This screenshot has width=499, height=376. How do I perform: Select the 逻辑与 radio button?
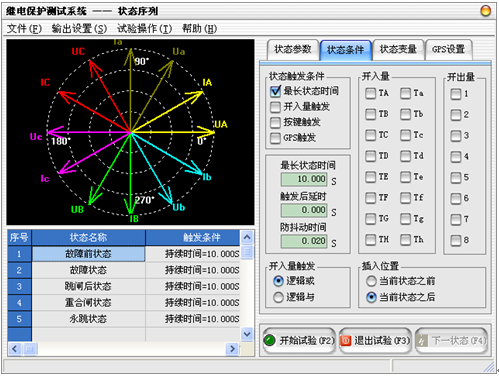[x=278, y=297]
